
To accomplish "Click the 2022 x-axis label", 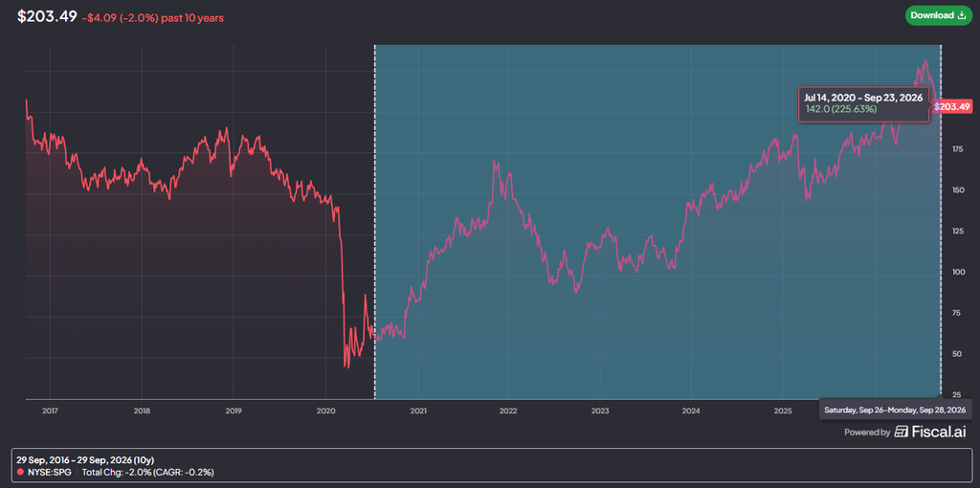I will point(507,410).
